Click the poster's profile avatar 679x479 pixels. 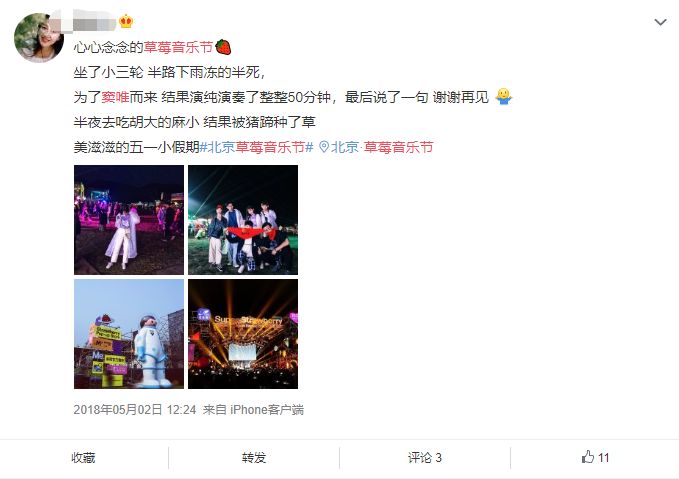39,38
